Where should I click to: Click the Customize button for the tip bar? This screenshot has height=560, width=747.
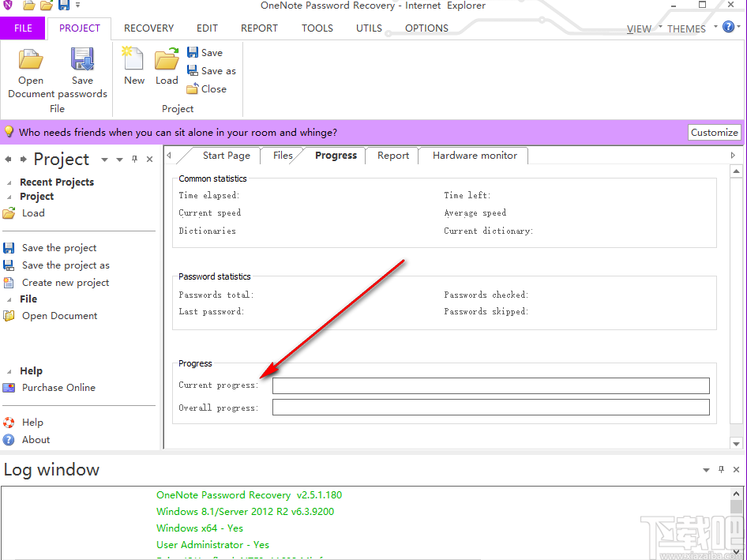(x=714, y=132)
